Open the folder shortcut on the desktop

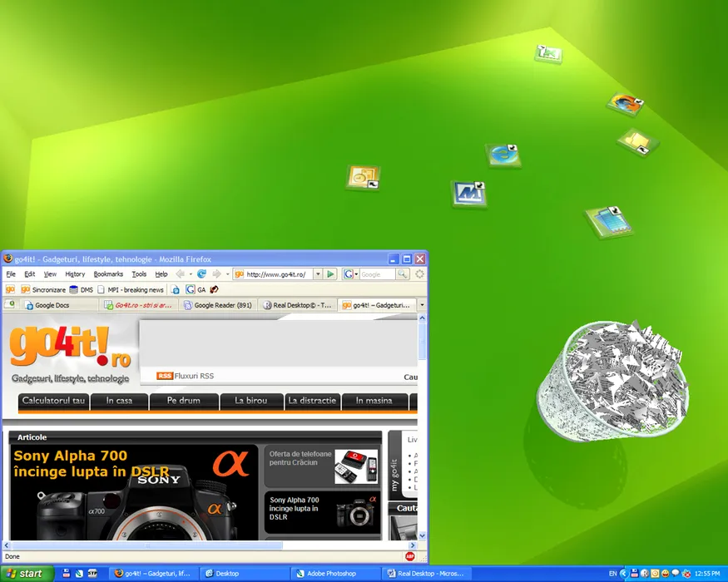pos(637,141)
